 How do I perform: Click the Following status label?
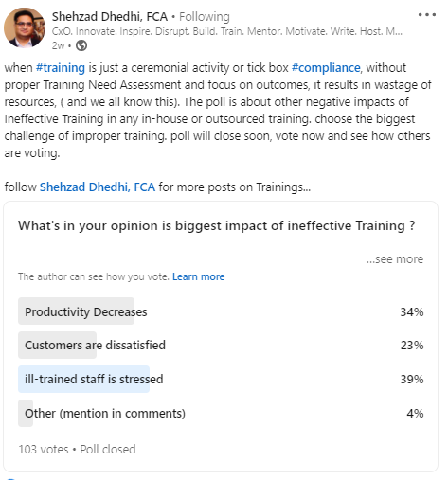[x=205, y=17]
